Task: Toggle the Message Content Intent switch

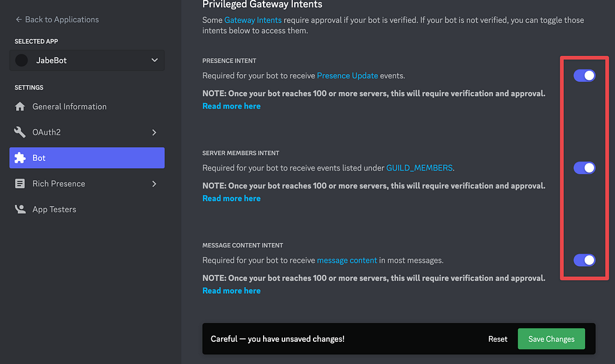Action: coord(584,260)
